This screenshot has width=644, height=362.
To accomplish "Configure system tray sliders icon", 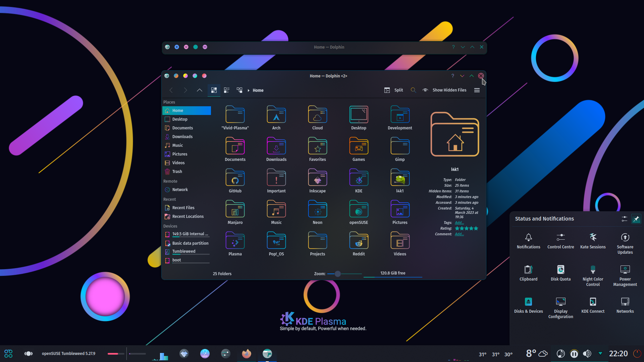I will point(624,219).
